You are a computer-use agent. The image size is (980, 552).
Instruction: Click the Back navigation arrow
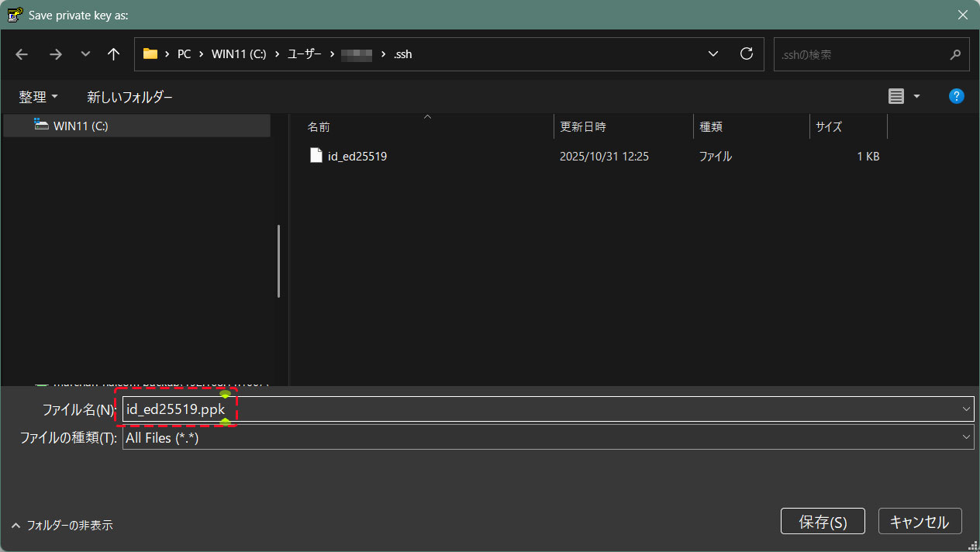(x=22, y=54)
